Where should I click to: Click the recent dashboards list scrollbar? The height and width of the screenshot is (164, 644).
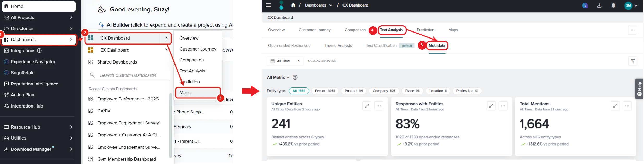point(170,125)
